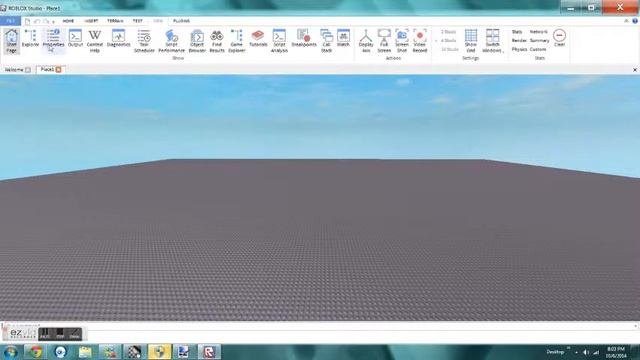Click the volume icon in system tray

tap(586, 352)
